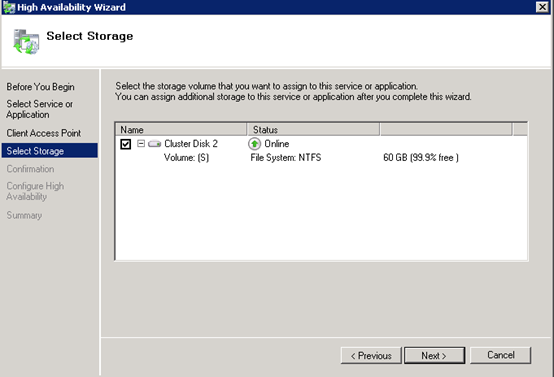Click the Previous button
Viewport: 554px width, 377px height.
coord(371,355)
